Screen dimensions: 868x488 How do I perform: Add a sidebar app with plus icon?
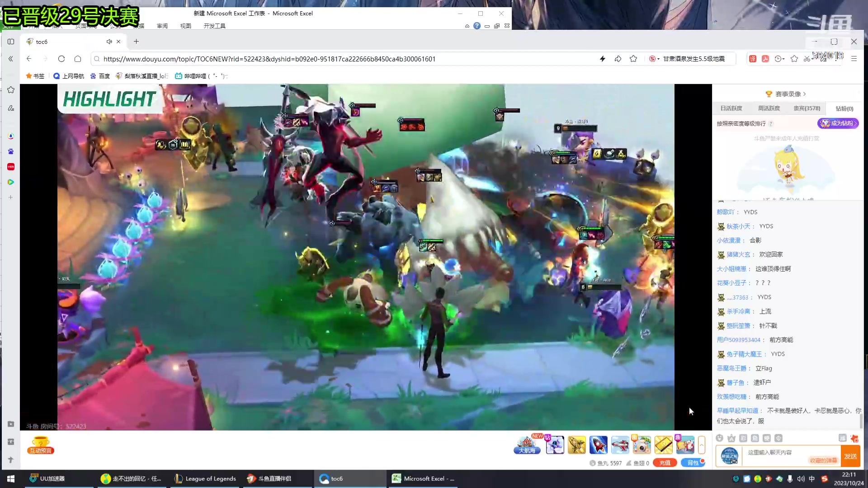tap(11, 197)
